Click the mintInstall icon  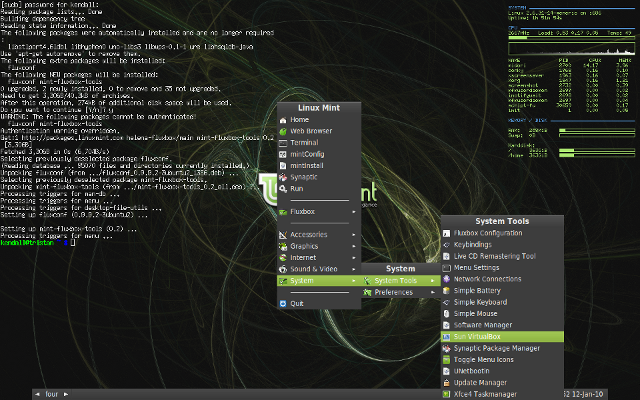(x=283, y=166)
